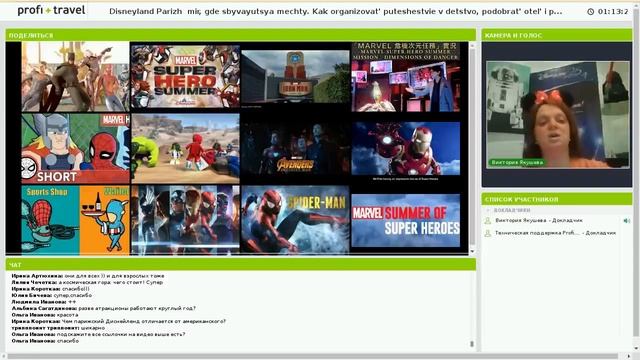Open the Thor and Spider-Man SHORT thumbnail
The image size is (640, 360).
[76, 149]
